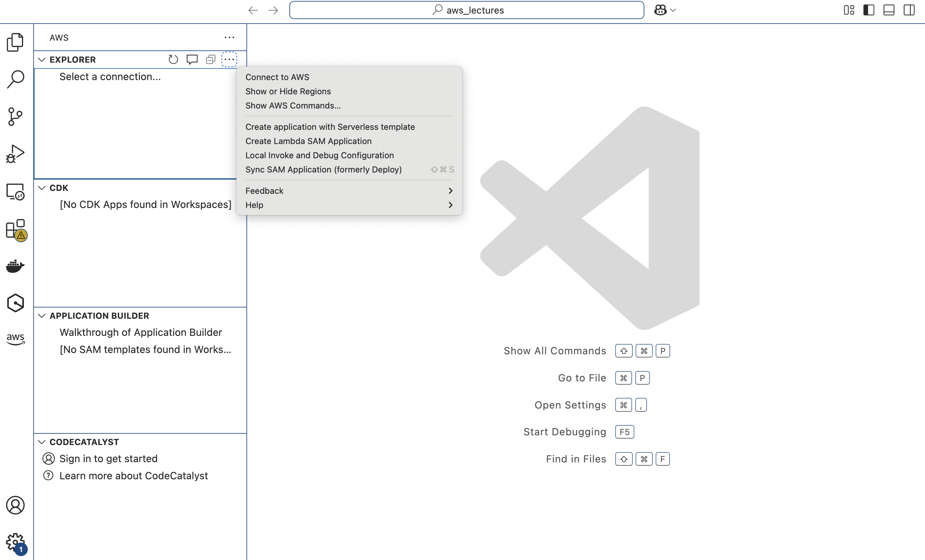
Task: Toggle the bottom panel
Action: click(x=889, y=10)
